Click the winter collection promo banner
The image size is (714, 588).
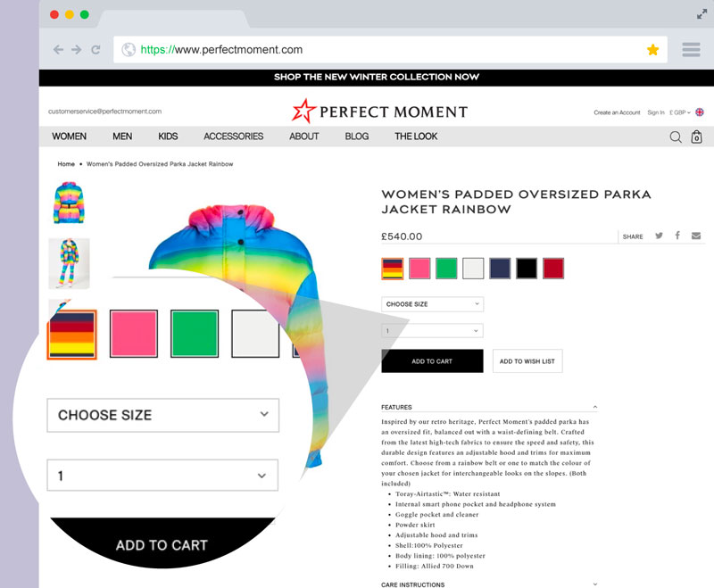click(377, 78)
